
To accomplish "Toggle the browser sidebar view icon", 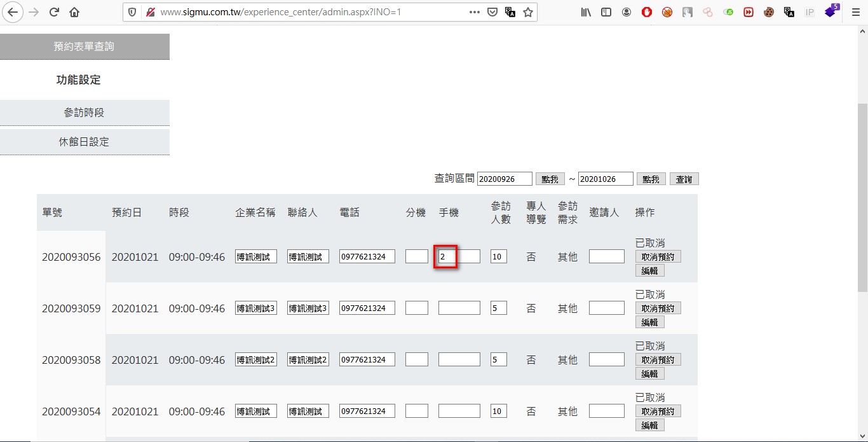I will point(606,12).
